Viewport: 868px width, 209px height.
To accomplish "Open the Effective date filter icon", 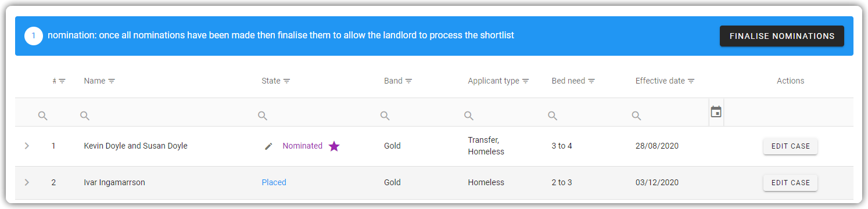I will click(691, 81).
